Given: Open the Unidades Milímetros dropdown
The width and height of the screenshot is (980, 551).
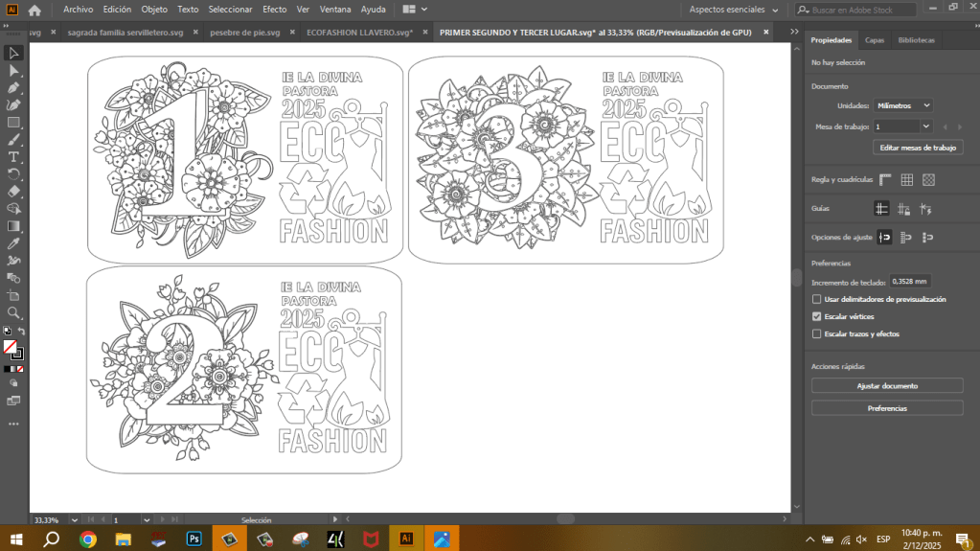Looking at the screenshot, I should coord(903,105).
